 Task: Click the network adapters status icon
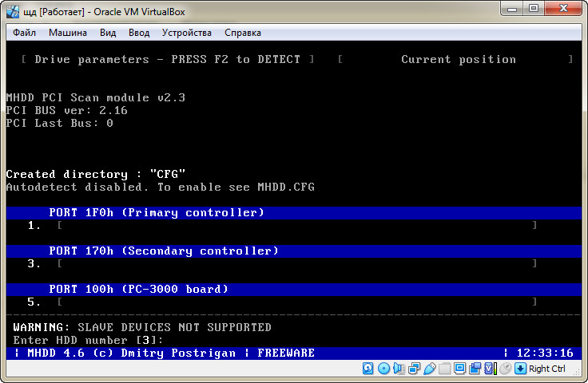(x=415, y=369)
